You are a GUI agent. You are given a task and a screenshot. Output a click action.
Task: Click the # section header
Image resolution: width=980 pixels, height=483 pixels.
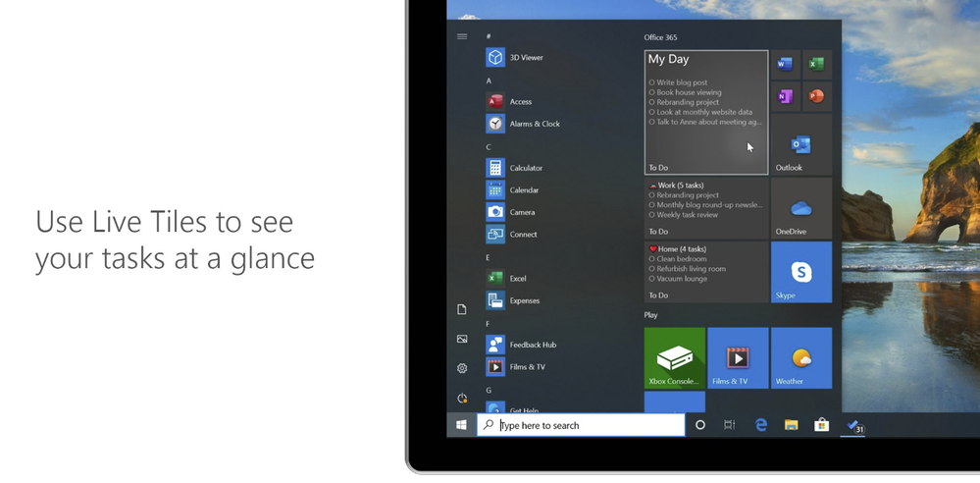tap(489, 36)
